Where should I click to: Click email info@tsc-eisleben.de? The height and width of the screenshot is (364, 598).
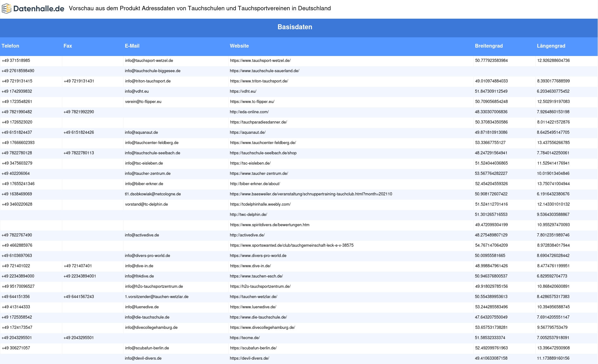coord(144,163)
